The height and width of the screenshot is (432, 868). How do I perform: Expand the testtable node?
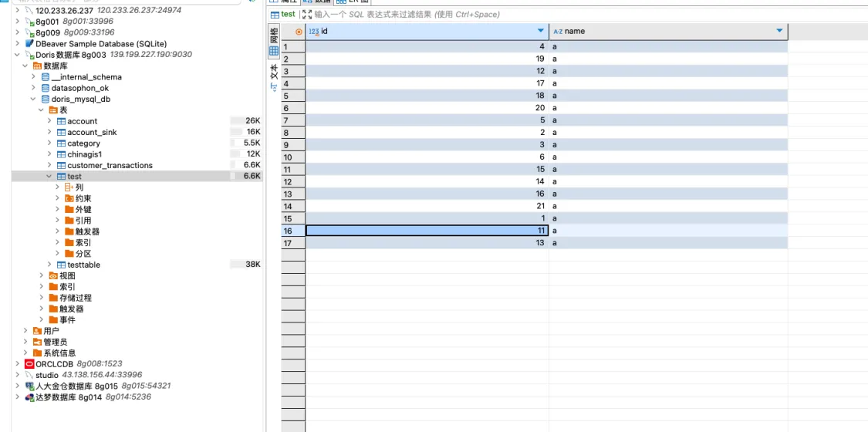click(49, 265)
